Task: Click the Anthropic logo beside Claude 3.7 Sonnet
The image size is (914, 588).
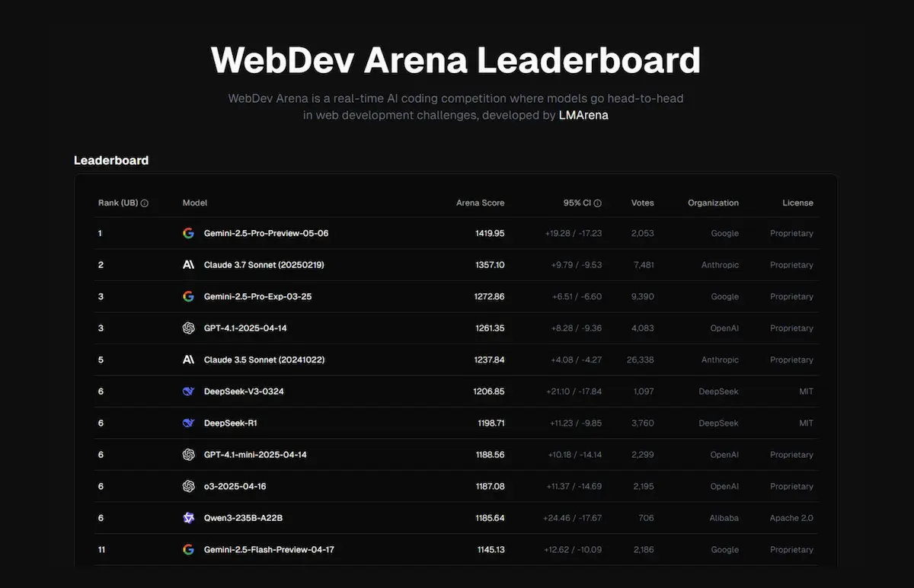Action: 188,265
